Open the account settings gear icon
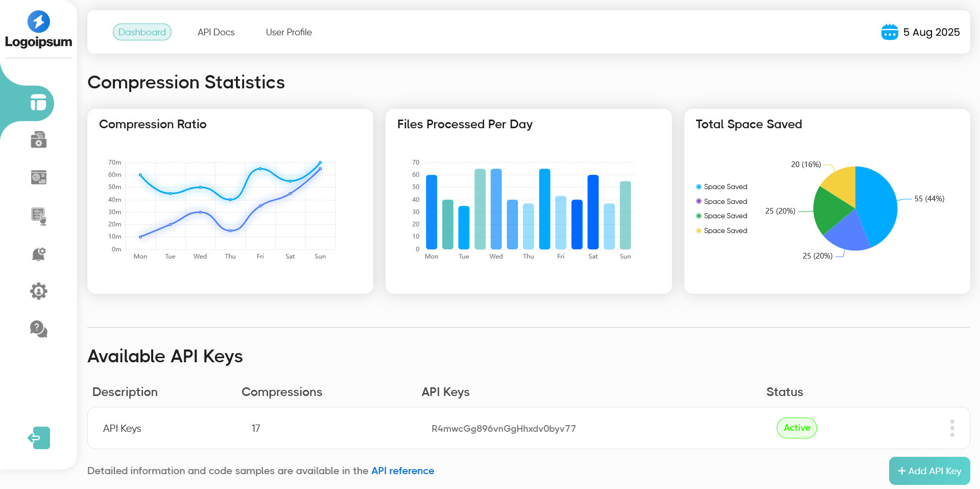 [38, 291]
